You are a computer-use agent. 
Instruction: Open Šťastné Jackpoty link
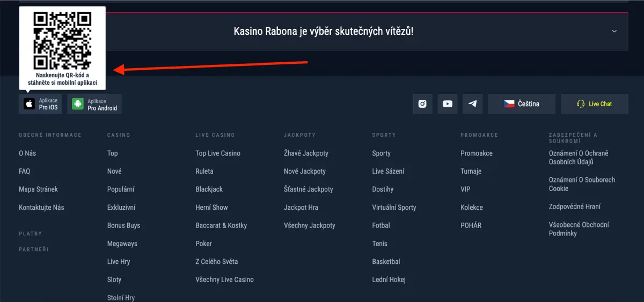pyautogui.click(x=309, y=189)
